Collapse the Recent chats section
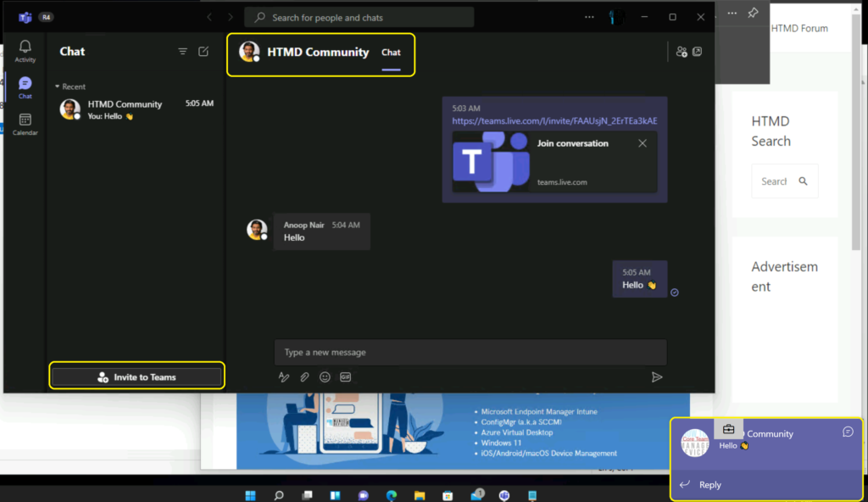Image resolution: width=868 pixels, height=502 pixels. coord(70,87)
